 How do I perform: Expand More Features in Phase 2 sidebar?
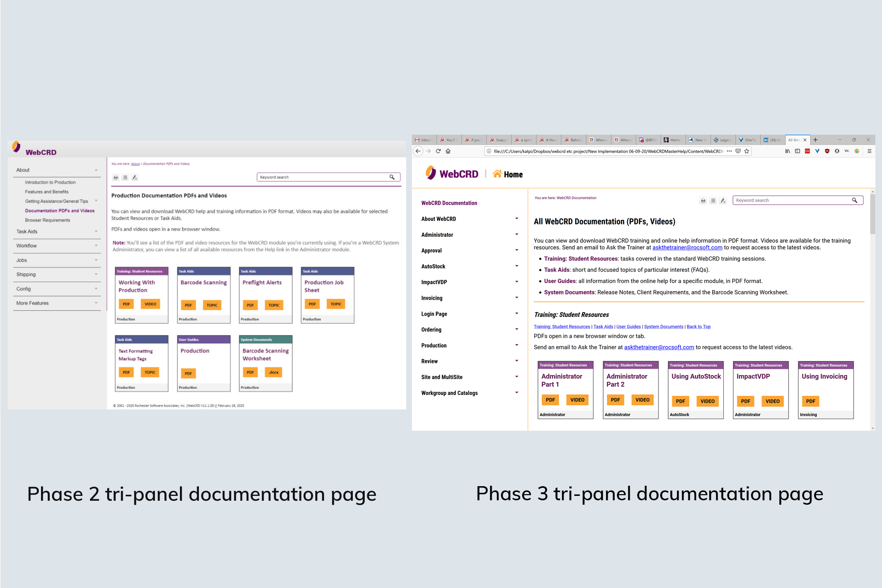pyautogui.click(x=96, y=303)
